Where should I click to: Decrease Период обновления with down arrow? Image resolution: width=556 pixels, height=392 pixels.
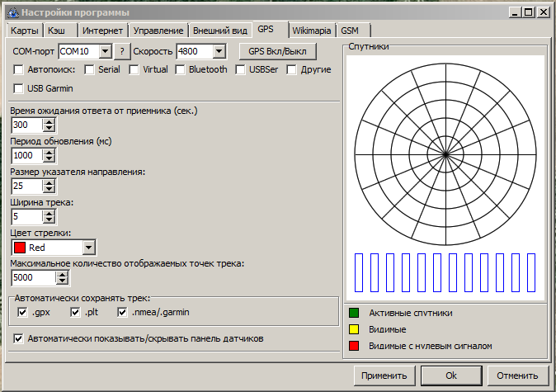49,159
